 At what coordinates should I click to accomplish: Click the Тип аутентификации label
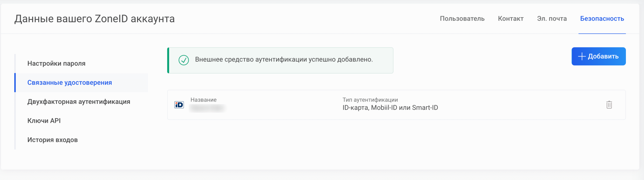370,100
